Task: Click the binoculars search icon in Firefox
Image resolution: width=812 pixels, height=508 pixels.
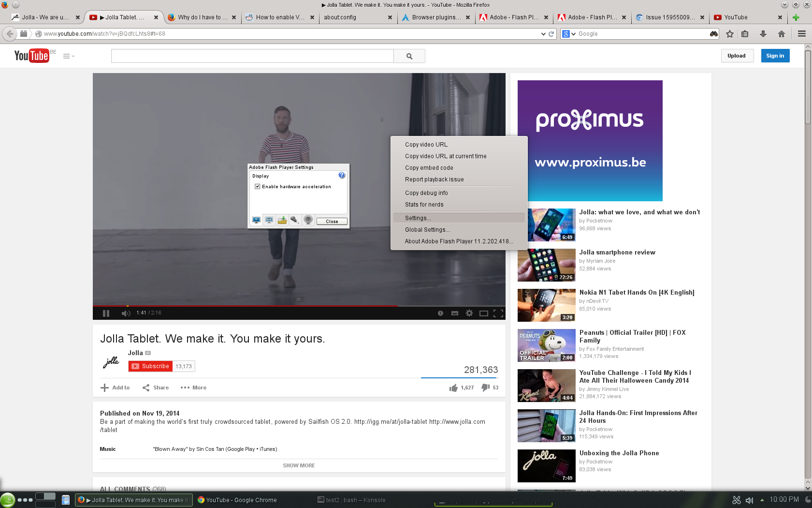Action: coord(713,34)
